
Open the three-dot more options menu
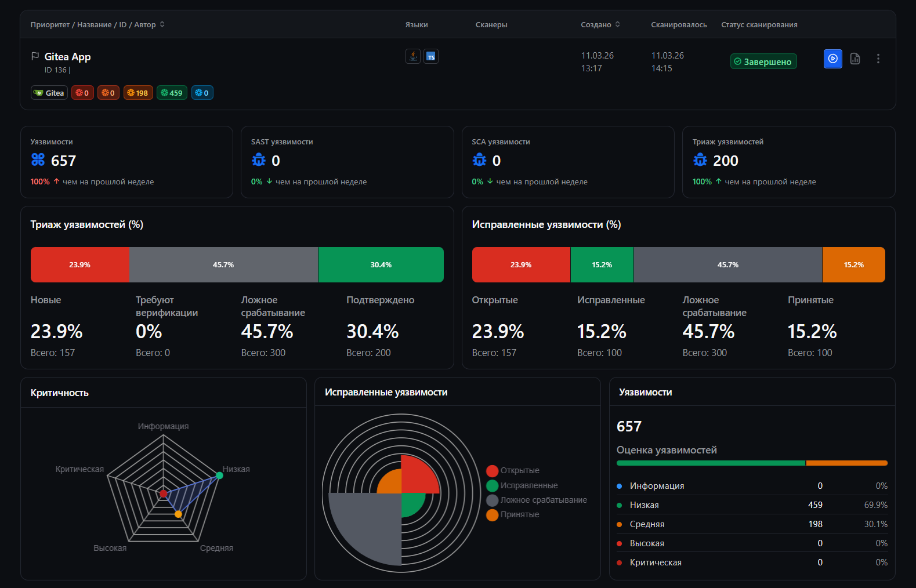coord(878,59)
